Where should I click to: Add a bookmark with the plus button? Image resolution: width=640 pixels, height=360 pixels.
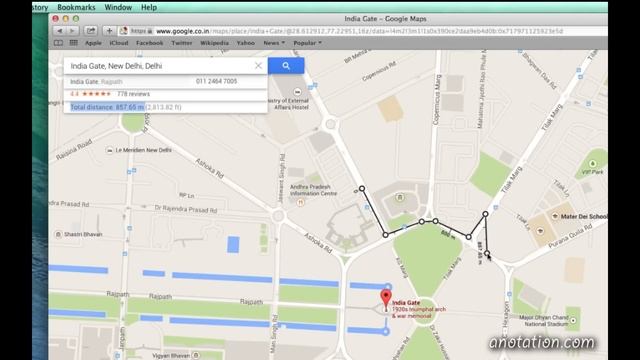pos(109,31)
